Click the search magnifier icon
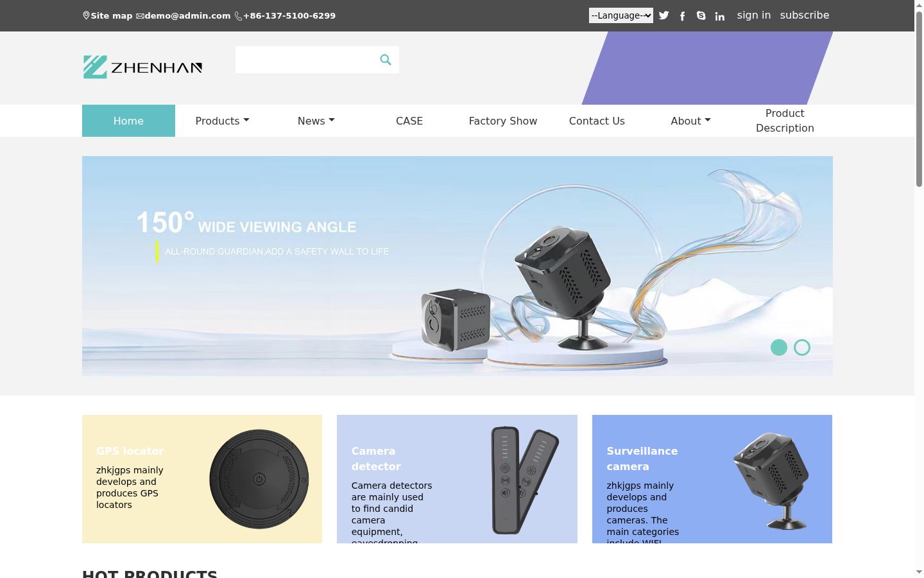The height and width of the screenshot is (578, 924). tap(386, 60)
